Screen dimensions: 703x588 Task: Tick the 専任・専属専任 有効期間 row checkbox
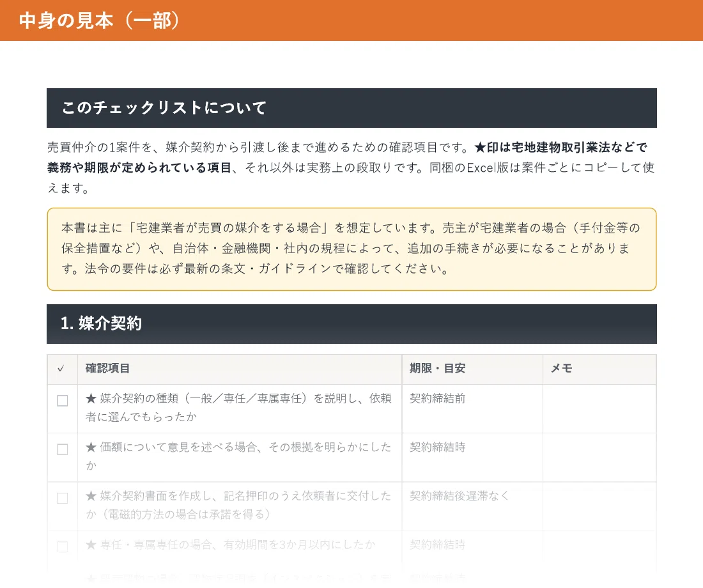63,546
